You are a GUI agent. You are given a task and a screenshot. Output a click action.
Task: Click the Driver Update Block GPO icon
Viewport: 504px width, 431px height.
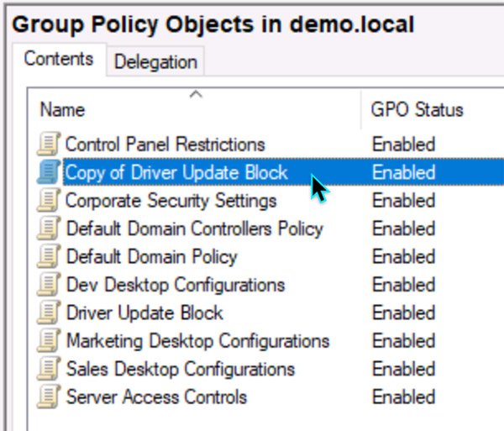(x=50, y=313)
